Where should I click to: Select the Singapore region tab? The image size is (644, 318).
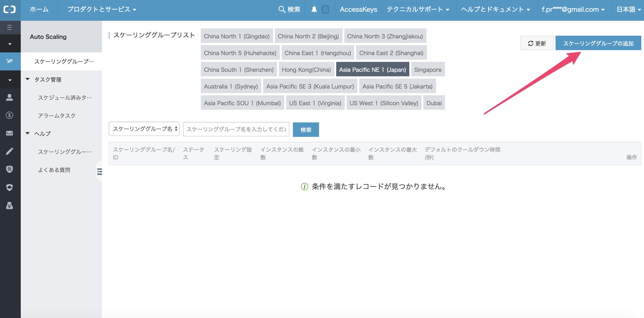click(x=428, y=70)
